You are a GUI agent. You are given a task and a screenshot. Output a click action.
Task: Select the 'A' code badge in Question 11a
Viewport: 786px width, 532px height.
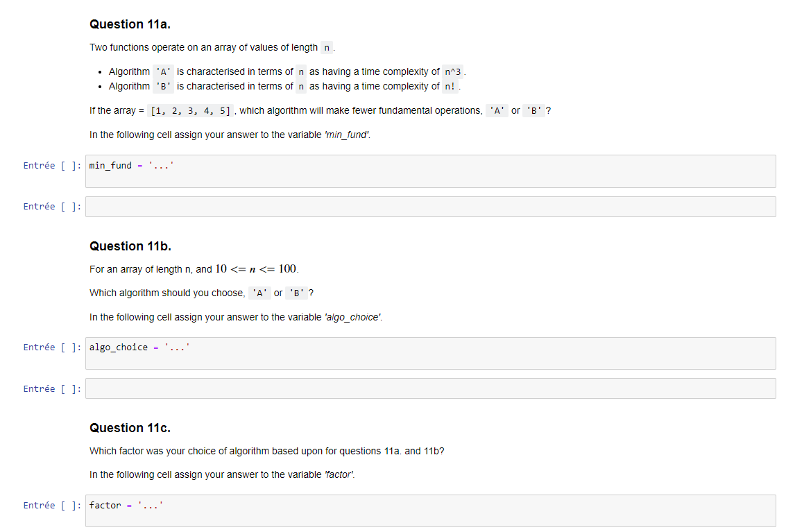pos(164,71)
